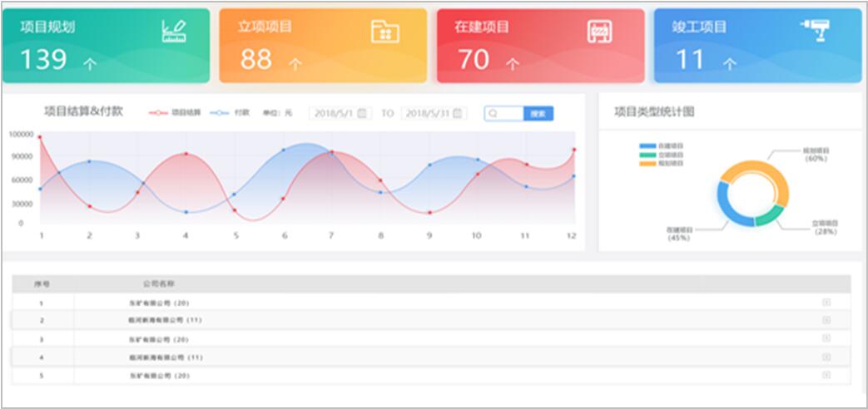868x409 pixels.
Task: Click the up arrow beside 88
Action: coord(295,63)
